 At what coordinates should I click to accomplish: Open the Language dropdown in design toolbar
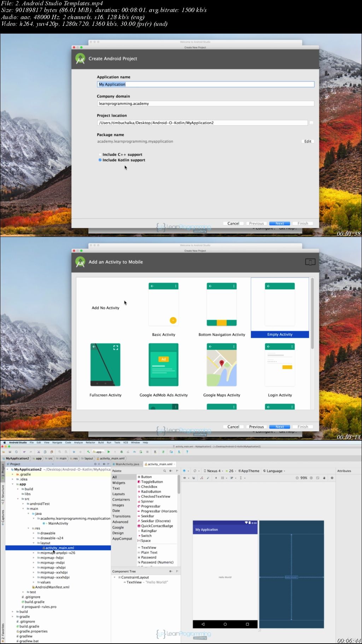pyautogui.click(x=274, y=471)
